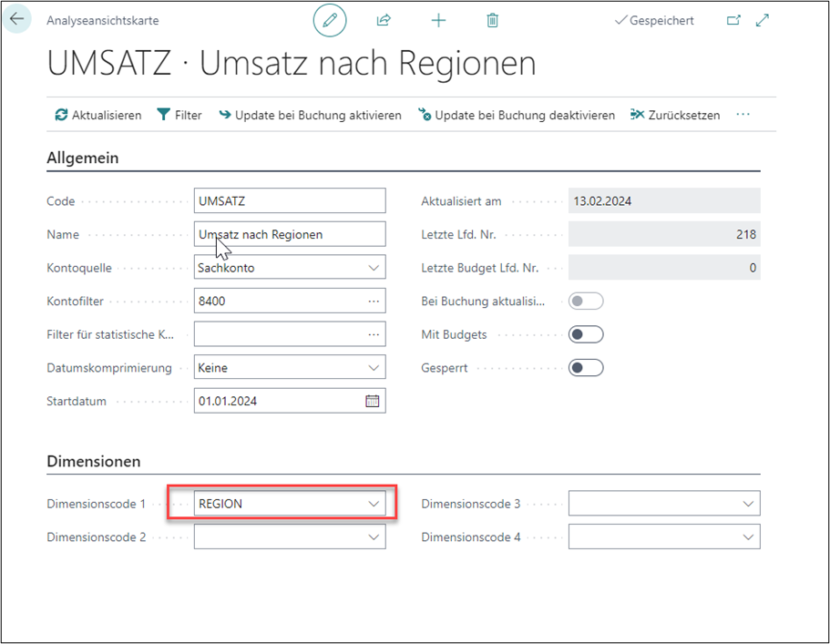Expand the Datumskomprimierung dropdown
Screen dimensions: 830x644
(374, 368)
